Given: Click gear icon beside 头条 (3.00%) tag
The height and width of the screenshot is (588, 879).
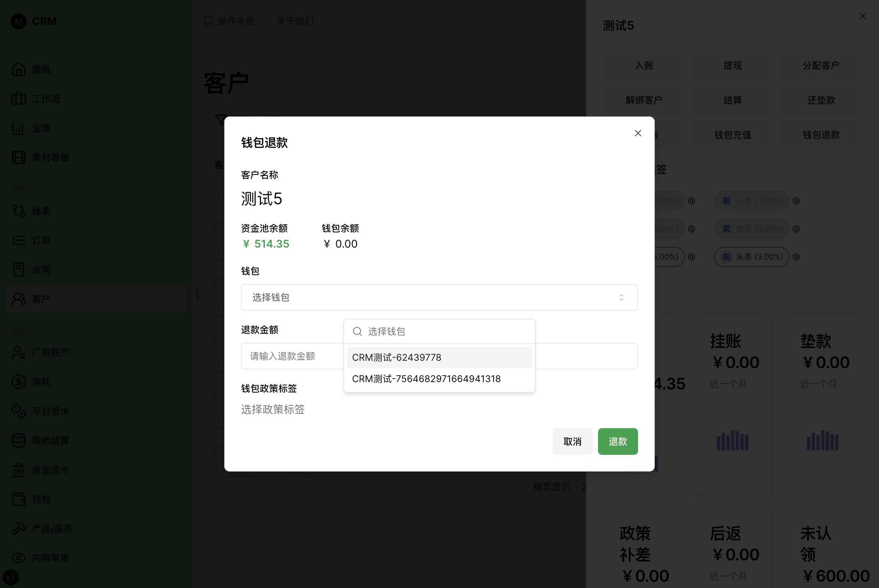Looking at the screenshot, I should click(797, 201).
